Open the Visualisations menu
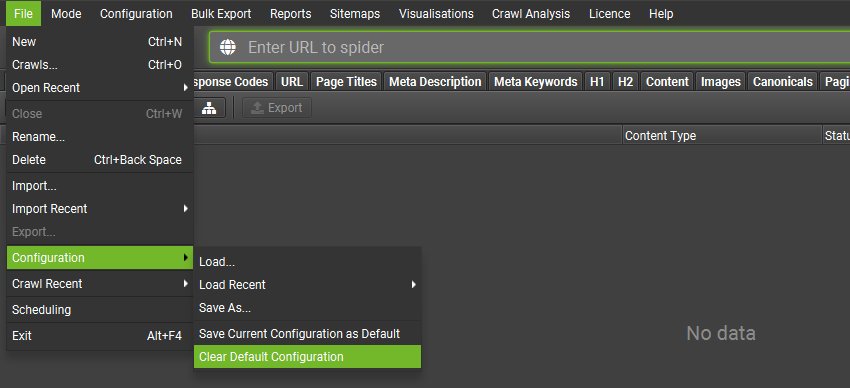This screenshot has height=388, width=850. coord(436,14)
